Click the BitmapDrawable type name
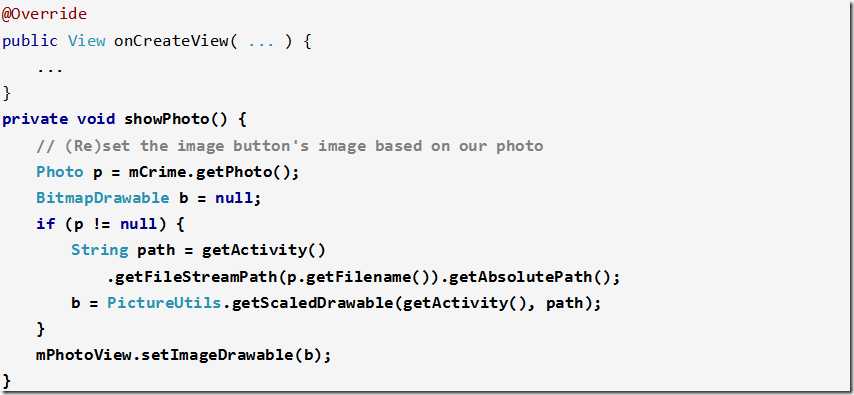This screenshot has height=395, width=854. (102, 198)
